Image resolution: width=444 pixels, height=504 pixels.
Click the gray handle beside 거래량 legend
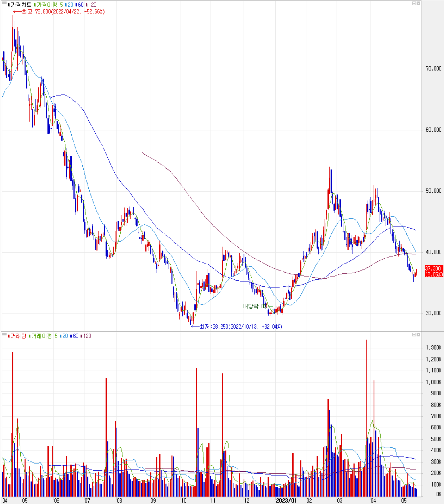point(4,334)
